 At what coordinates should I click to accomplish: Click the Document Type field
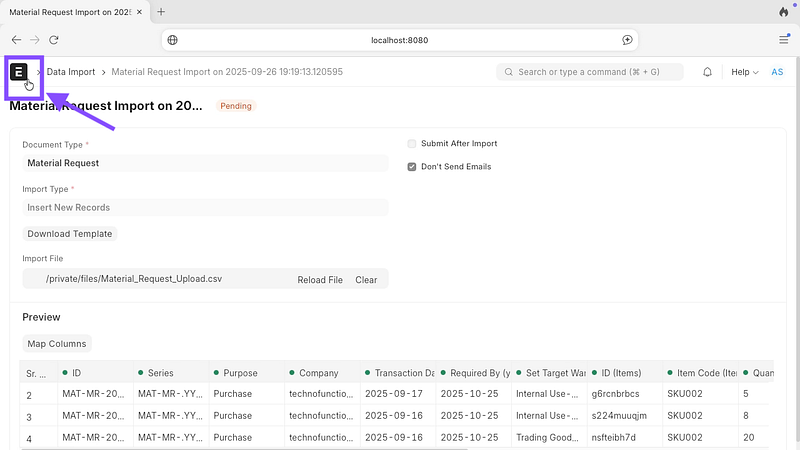[x=205, y=163]
